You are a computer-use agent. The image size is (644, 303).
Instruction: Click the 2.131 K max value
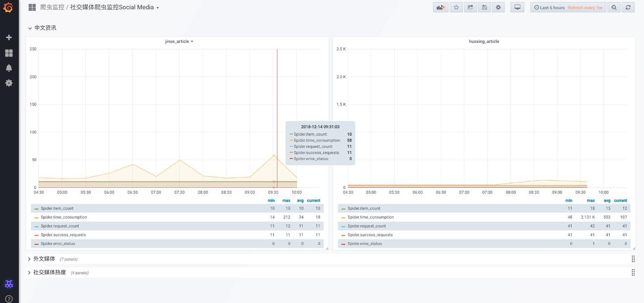click(588, 217)
